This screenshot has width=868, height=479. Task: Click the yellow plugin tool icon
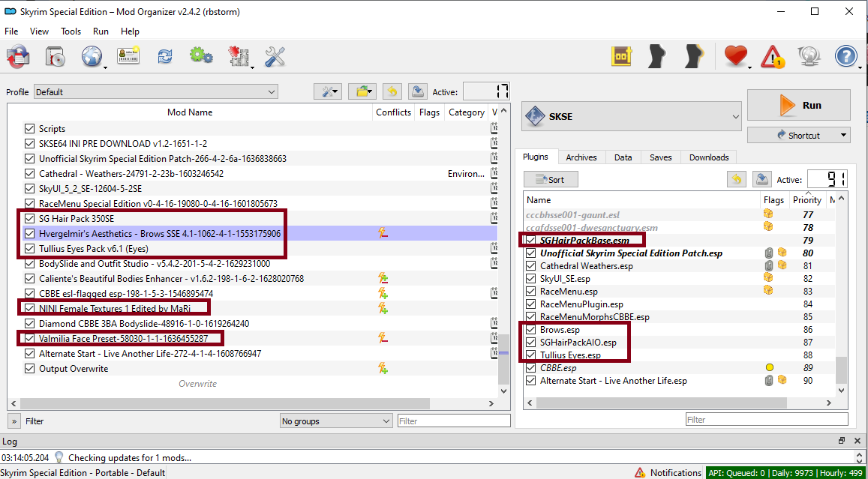tap(622, 56)
